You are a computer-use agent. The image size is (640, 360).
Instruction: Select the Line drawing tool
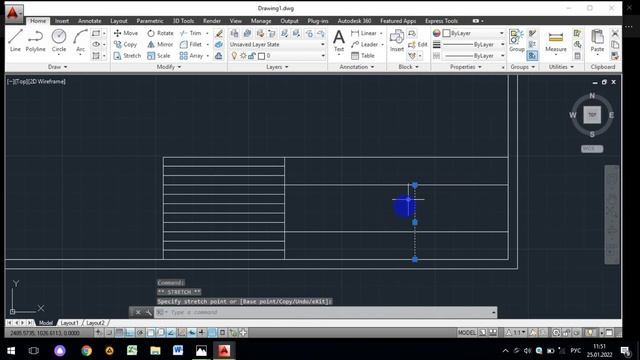tap(15, 40)
